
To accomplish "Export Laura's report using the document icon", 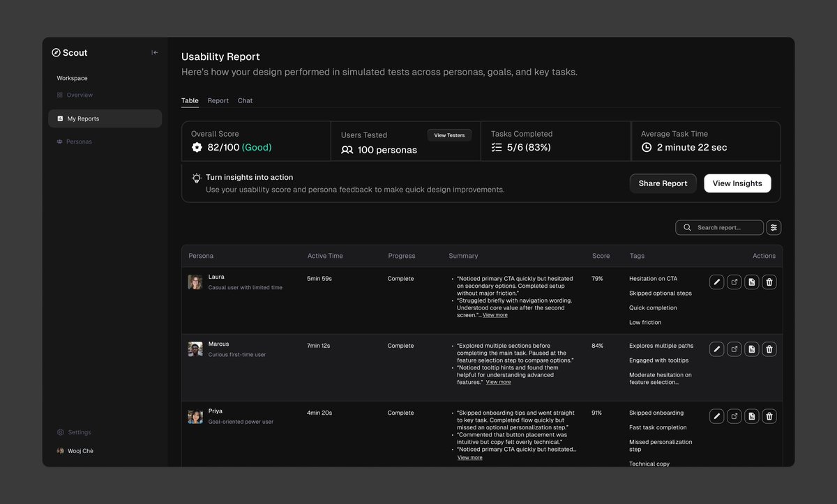I will [x=751, y=281].
